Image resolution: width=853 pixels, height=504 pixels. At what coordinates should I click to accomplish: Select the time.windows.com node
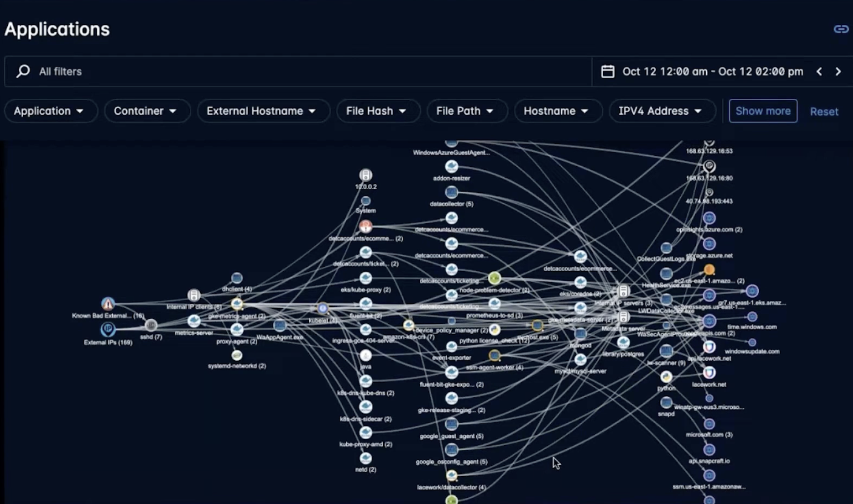tap(752, 317)
